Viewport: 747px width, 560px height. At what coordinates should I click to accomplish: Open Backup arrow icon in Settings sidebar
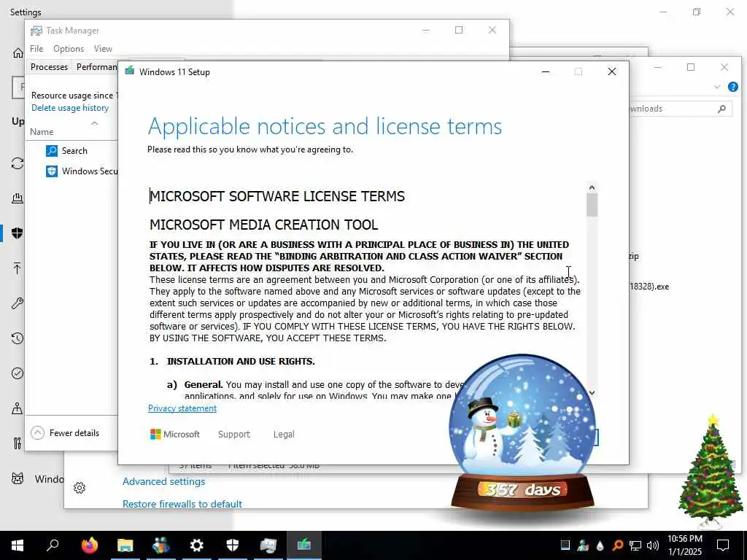[x=18, y=268]
